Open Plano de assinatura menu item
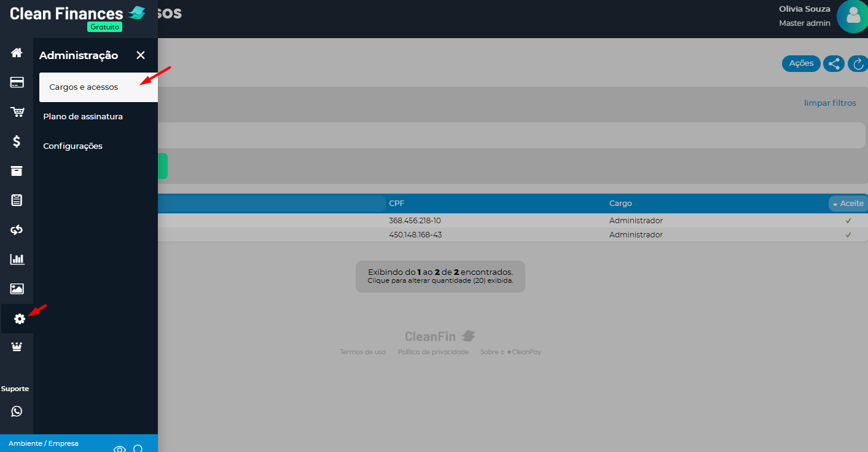868x452 pixels. pyautogui.click(x=83, y=117)
